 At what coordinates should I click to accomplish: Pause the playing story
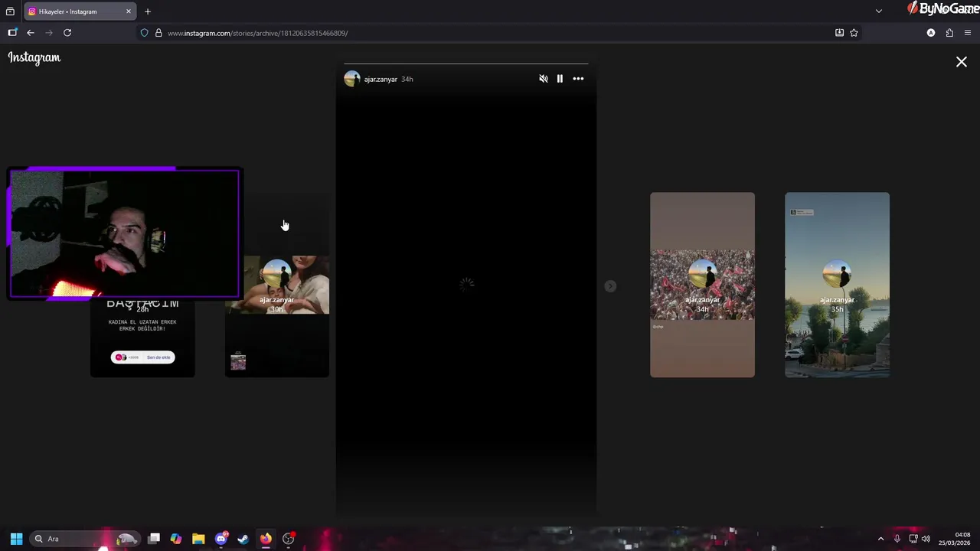click(x=560, y=79)
